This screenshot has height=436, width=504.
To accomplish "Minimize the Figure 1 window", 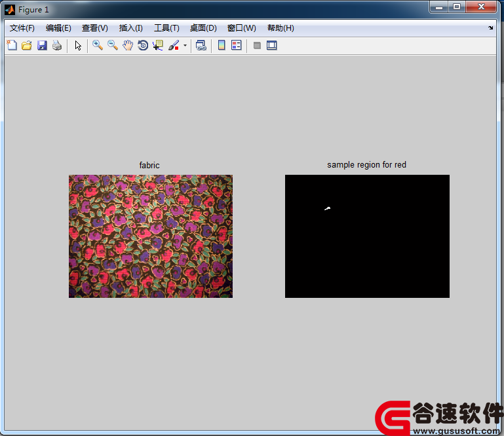I will tap(439, 7).
